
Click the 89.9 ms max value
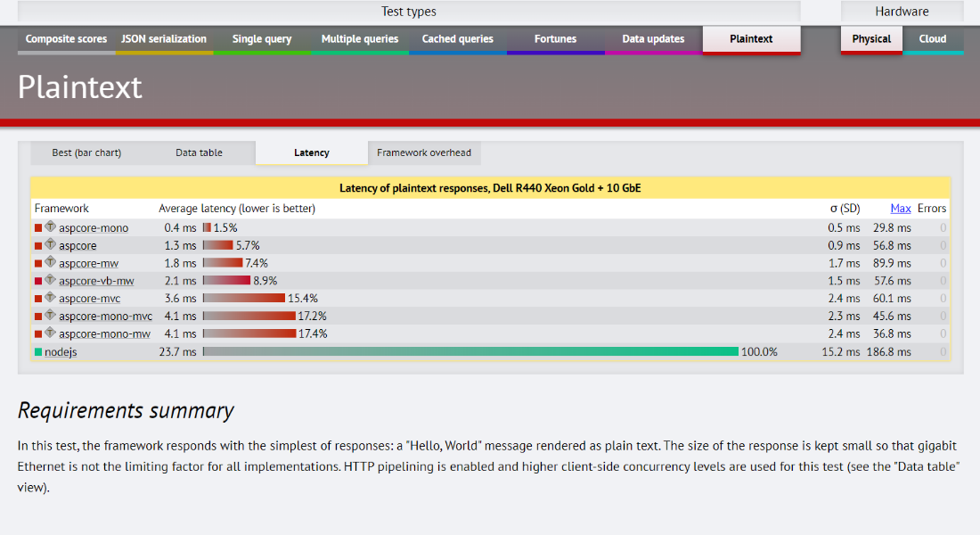892,263
